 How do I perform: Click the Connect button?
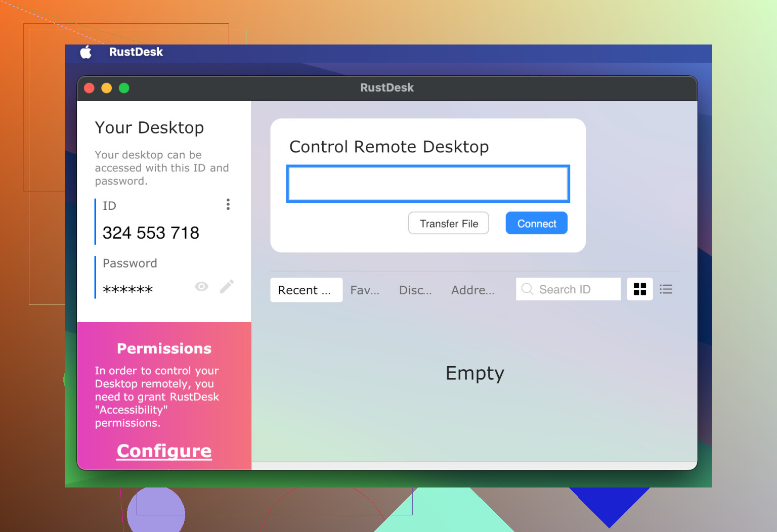coord(537,223)
